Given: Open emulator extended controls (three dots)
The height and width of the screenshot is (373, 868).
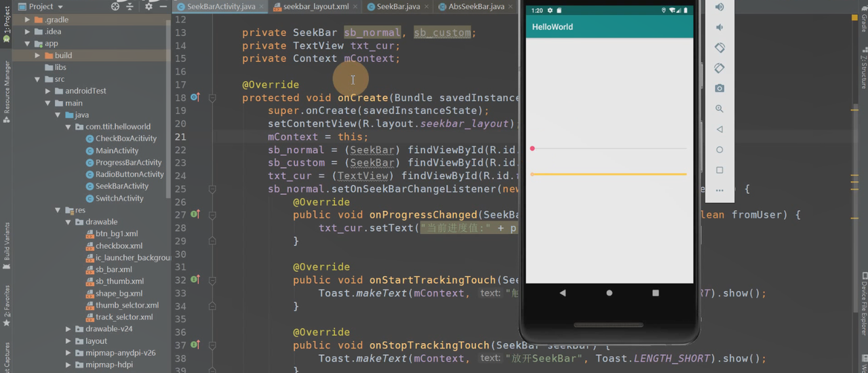Looking at the screenshot, I should tap(719, 191).
